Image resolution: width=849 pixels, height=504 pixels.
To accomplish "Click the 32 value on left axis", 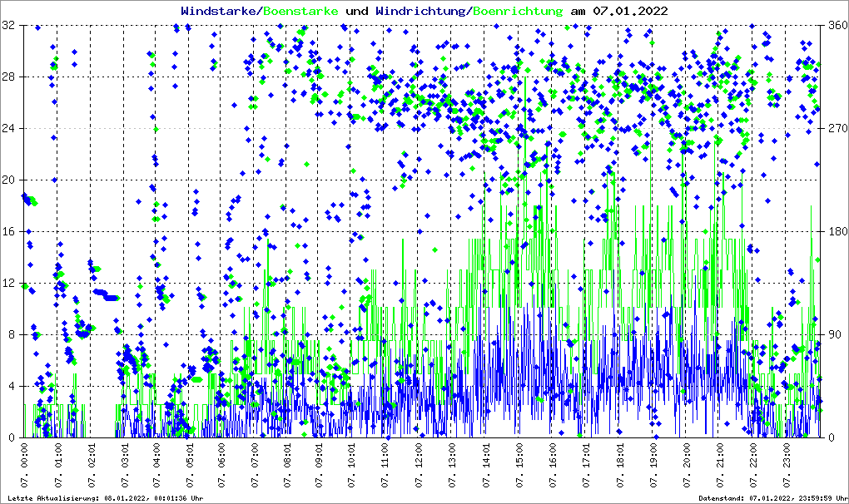I will tap(11, 26).
